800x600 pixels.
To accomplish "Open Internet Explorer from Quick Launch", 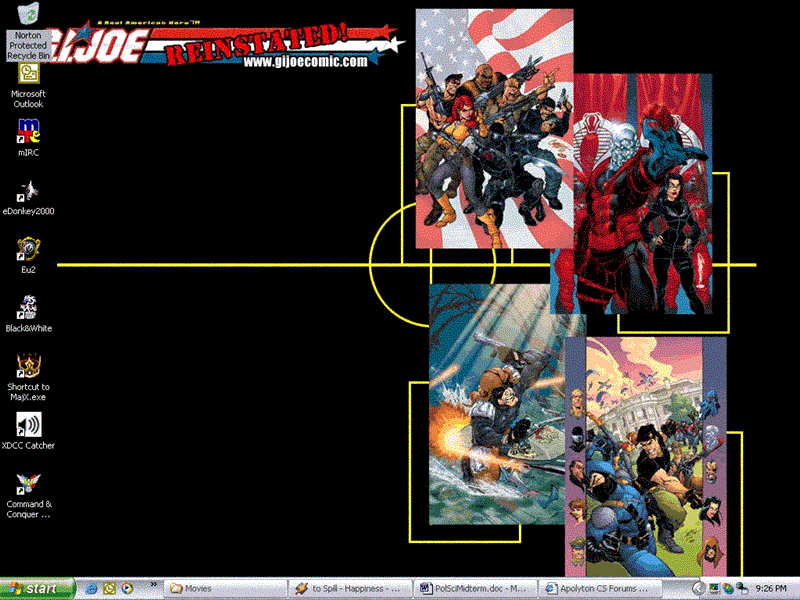I will pyautogui.click(x=91, y=588).
